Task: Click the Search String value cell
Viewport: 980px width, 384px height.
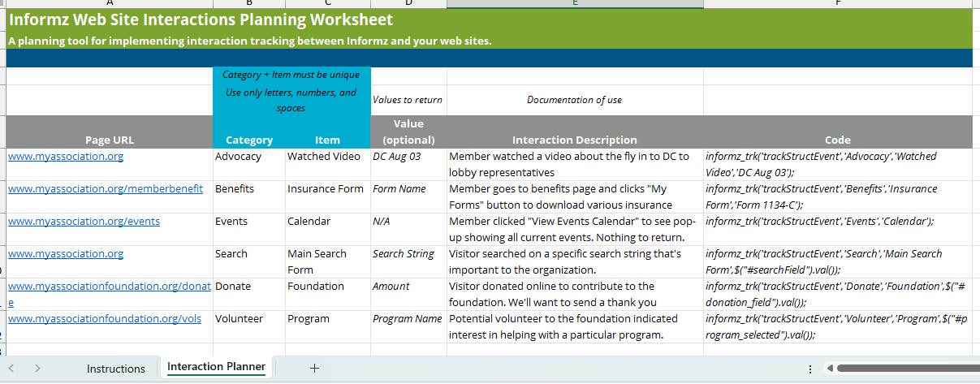Action: click(408, 261)
